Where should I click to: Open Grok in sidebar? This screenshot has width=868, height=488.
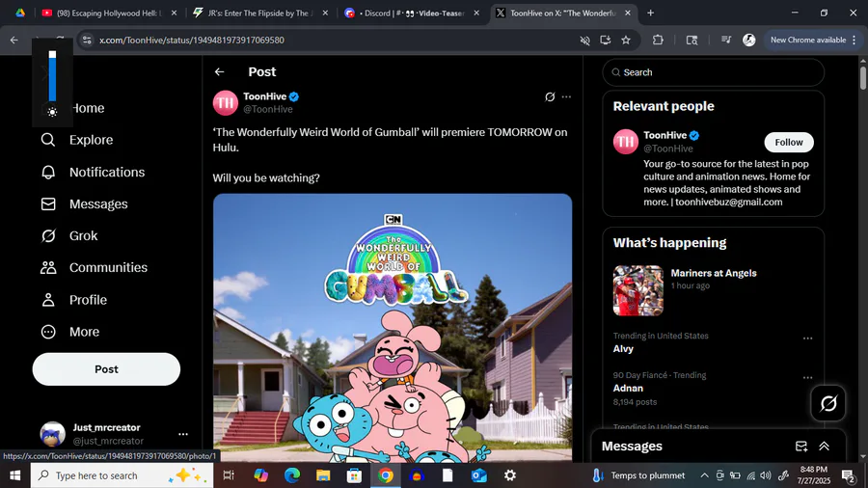coord(69,235)
